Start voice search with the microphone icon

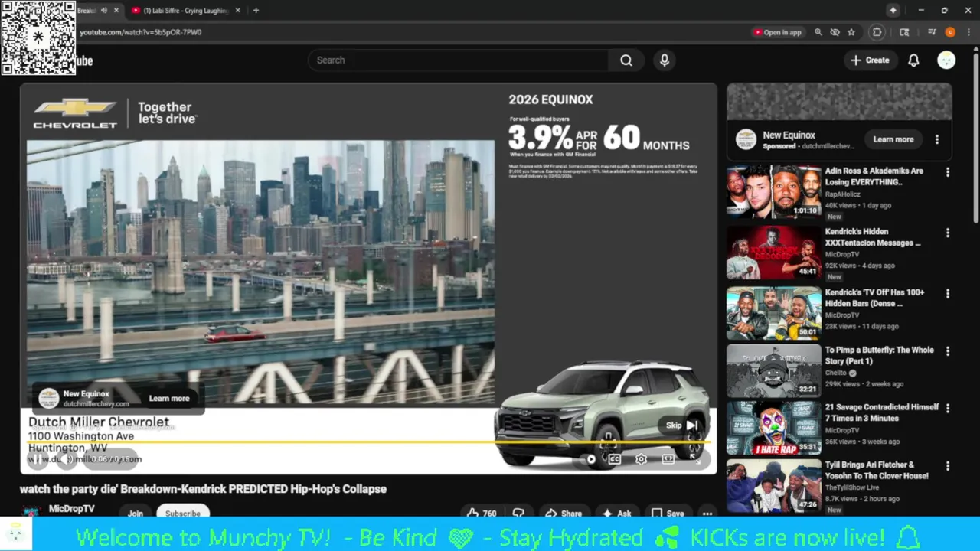click(665, 60)
